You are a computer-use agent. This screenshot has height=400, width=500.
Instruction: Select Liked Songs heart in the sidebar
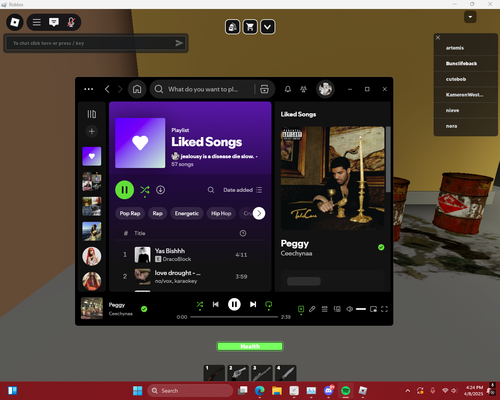(x=92, y=156)
